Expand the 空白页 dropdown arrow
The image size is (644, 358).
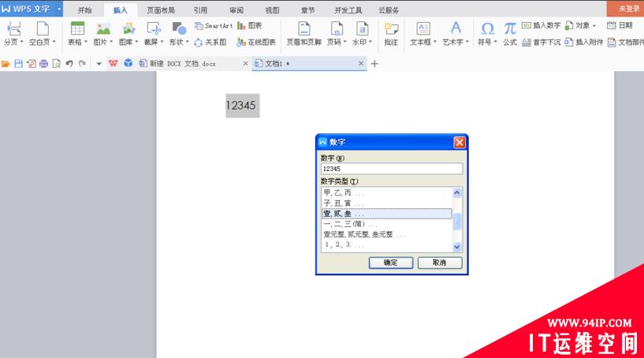click(54, 42)
